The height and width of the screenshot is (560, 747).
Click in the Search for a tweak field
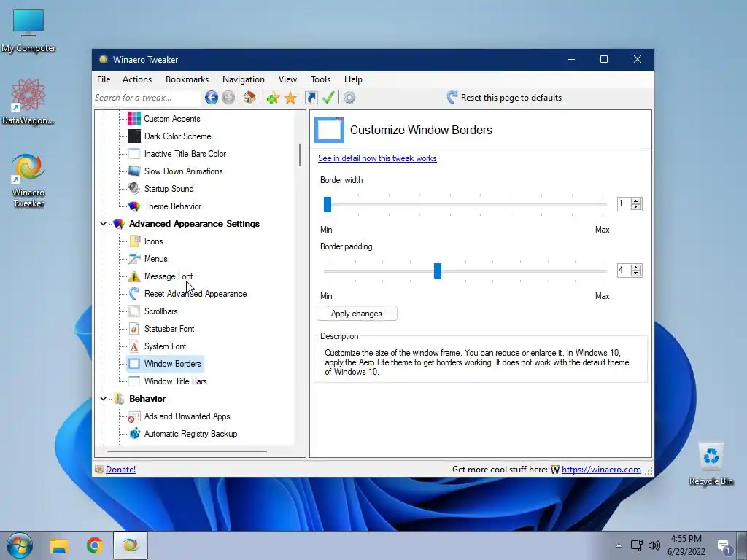[x=147, y=98]
